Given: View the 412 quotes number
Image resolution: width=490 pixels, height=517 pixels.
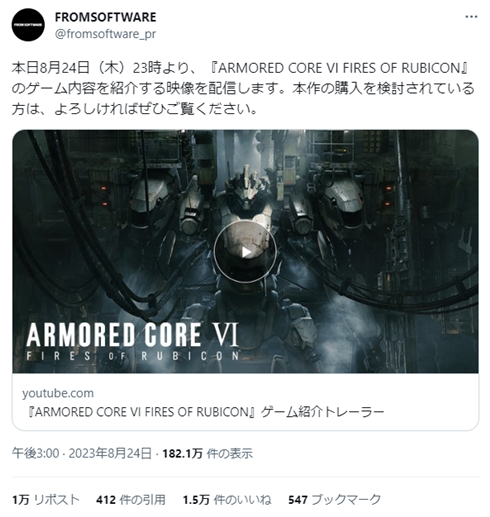Looking at the screenshot, I should (x=106, y=500).
